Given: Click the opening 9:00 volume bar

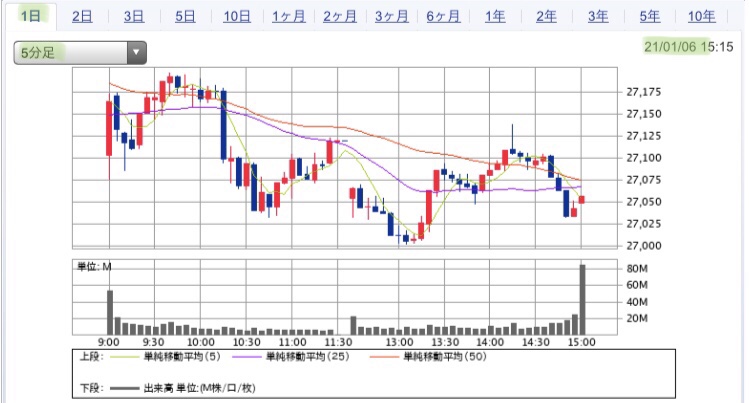Looking at the screenshot, I should click(x=110, y=312).
